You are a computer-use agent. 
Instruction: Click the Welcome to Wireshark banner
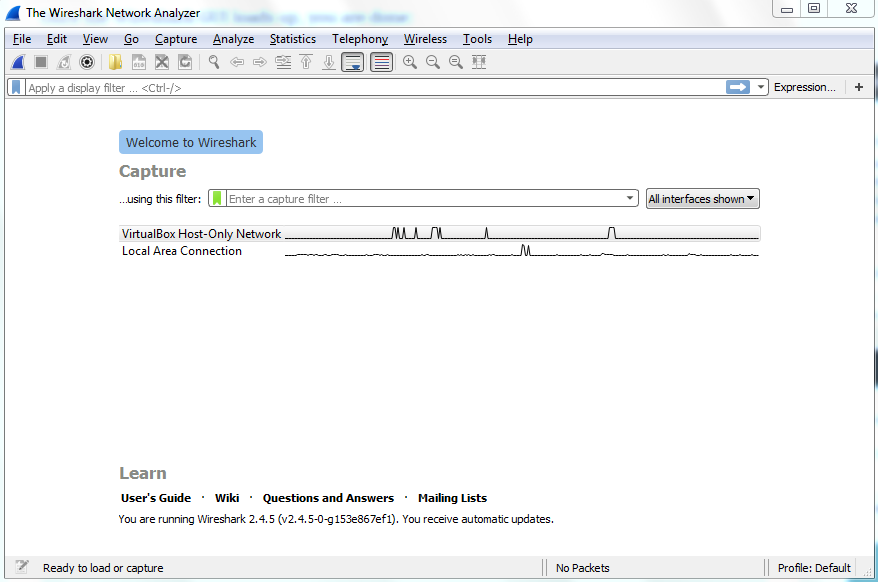pyautogui.click(x=191, y=142)
